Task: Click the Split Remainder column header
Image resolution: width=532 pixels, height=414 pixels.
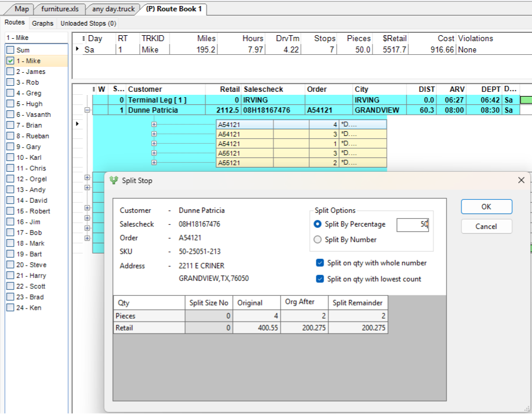Action: [358, 303]
